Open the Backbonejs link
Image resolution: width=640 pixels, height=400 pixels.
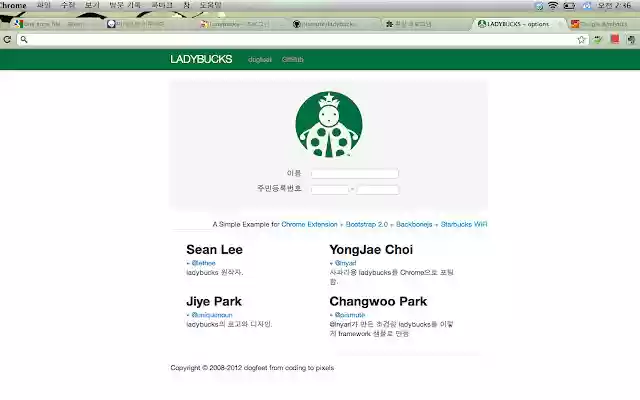(x=414, y=224)
